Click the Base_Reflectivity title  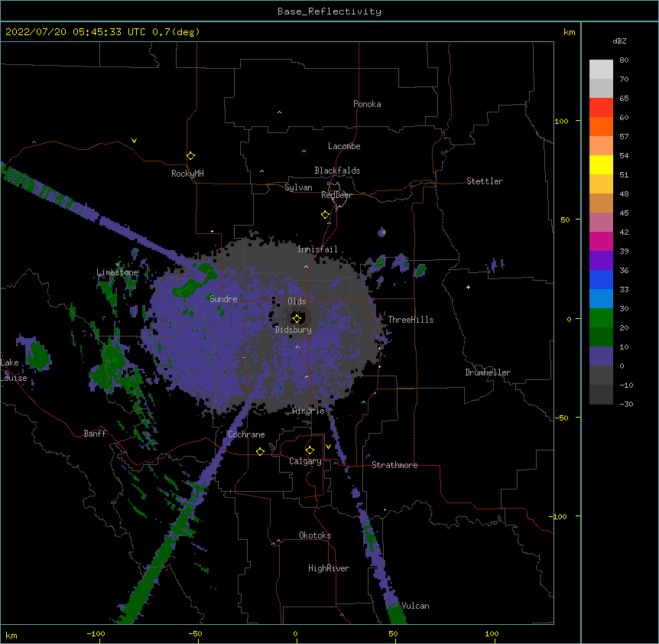[x=329, y=11]
